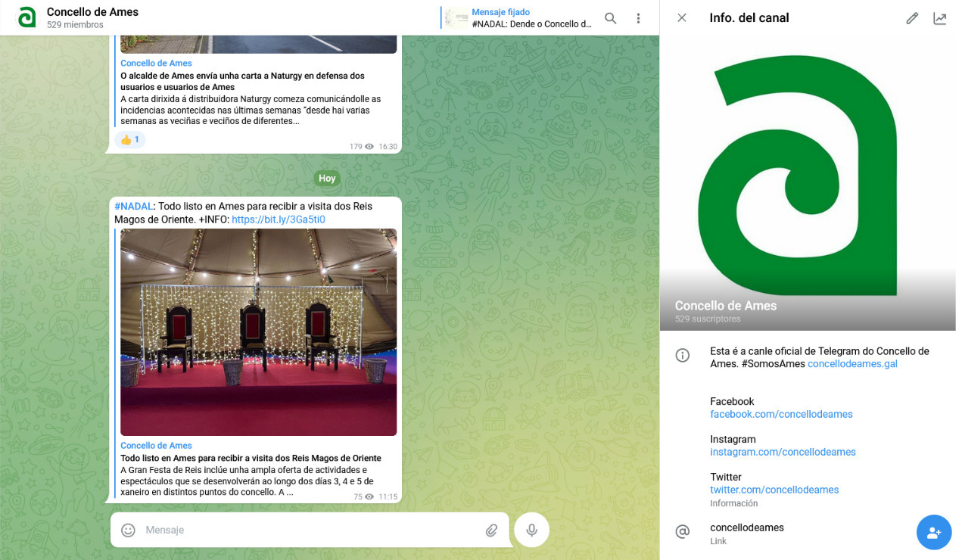Image resolution: width=962 pixels, height=560 pixels.
Task: Click the 11:15 timestamp on today's message
Action: [x=388, y=497]
